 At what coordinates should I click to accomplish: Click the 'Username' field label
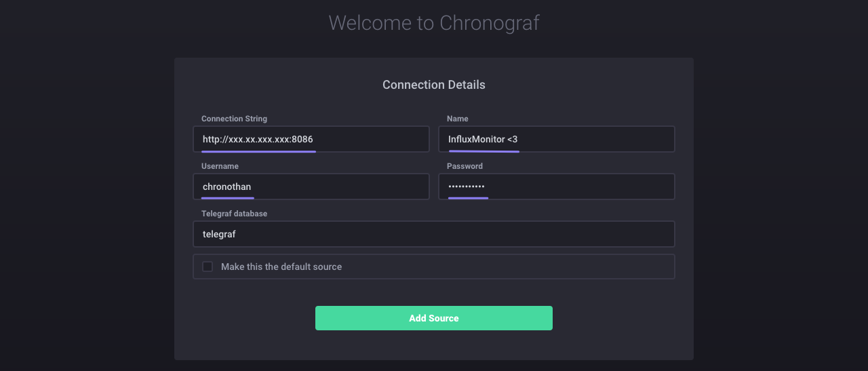pyautogui.click(x=220, y=166)
